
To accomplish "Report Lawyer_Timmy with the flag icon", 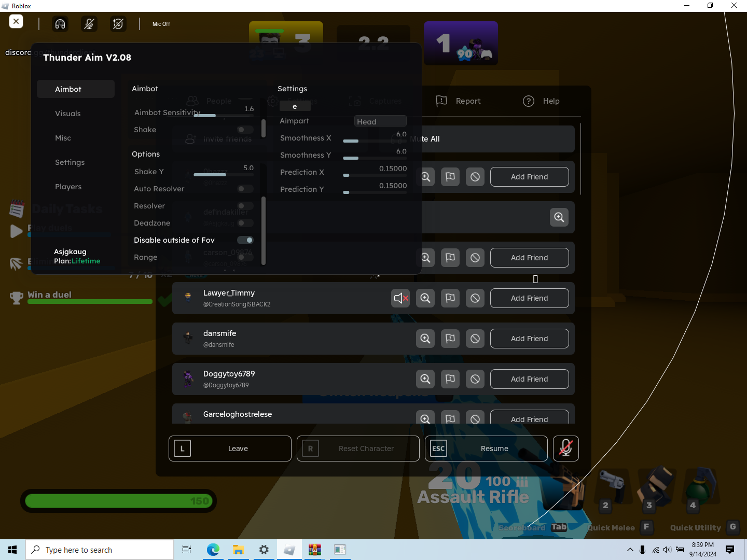I will coord(450,298).
